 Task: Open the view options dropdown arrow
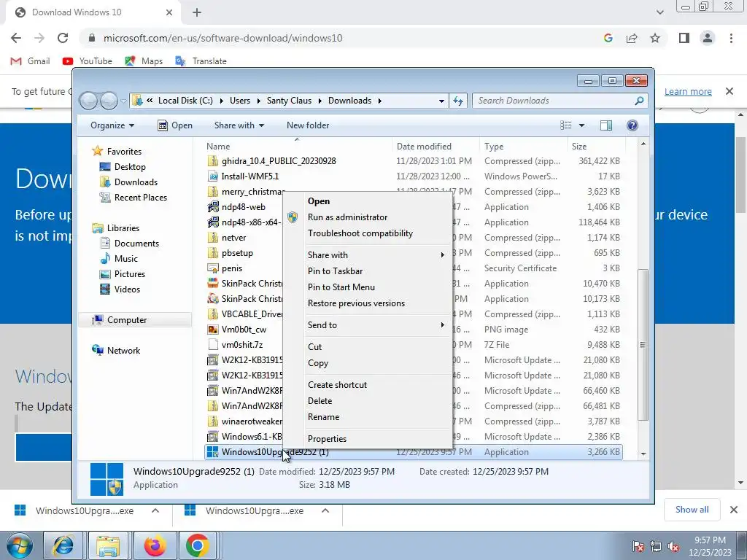pos(581,125)
